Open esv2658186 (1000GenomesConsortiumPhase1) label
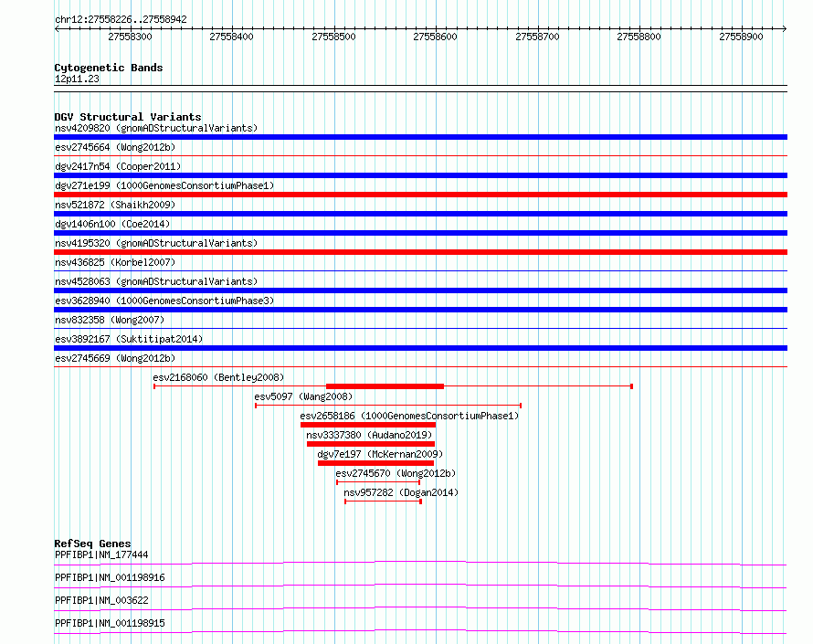813x644 pixels. [409, 416]
